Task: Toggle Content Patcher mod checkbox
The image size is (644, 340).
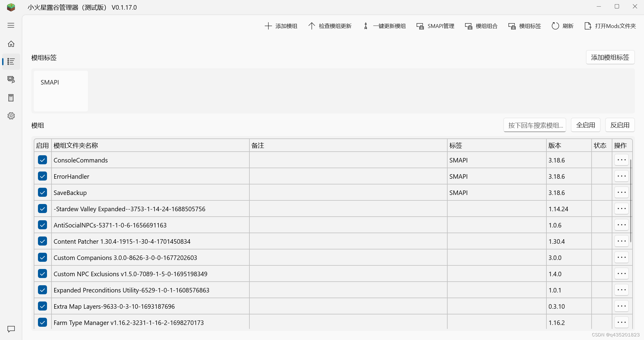Action: 42,241
